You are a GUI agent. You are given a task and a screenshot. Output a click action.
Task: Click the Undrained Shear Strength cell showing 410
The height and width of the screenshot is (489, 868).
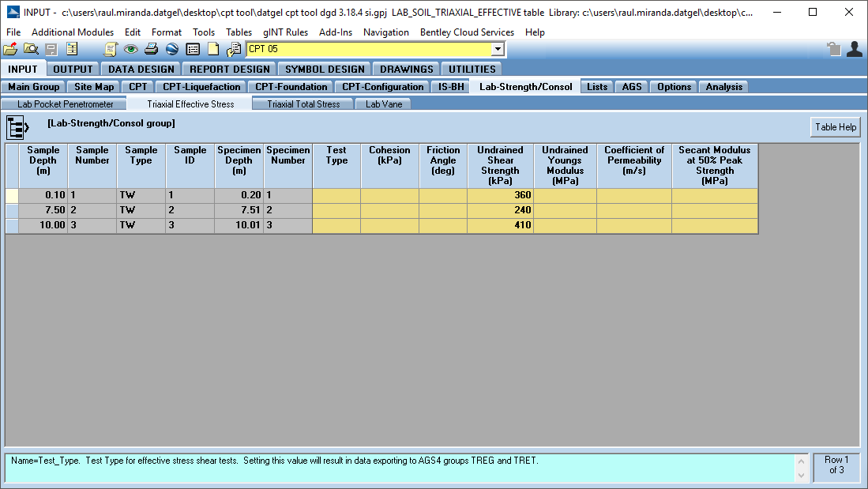tap(500, 226)
